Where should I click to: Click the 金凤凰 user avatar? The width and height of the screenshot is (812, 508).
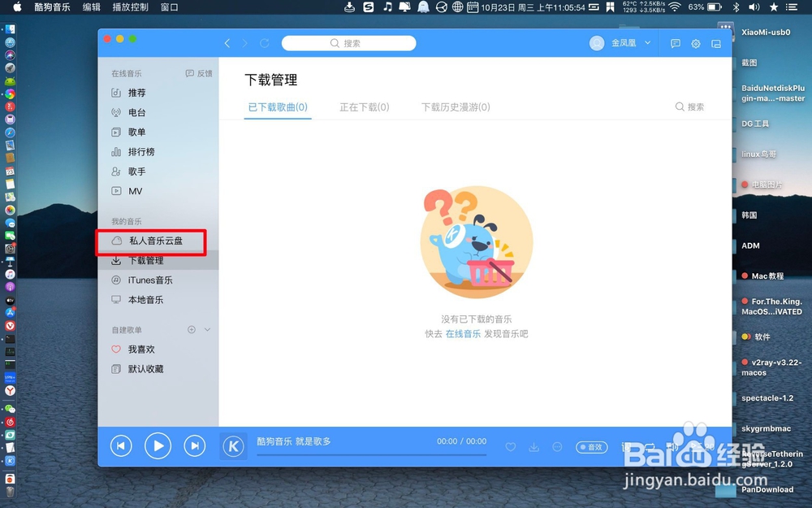pyautogui.click(x=597, y=44)
